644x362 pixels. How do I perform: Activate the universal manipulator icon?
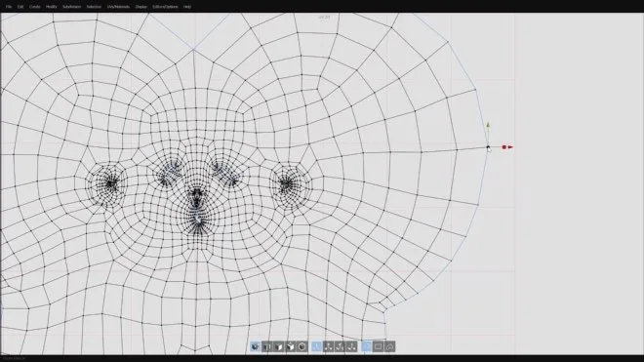coord(317,346)
